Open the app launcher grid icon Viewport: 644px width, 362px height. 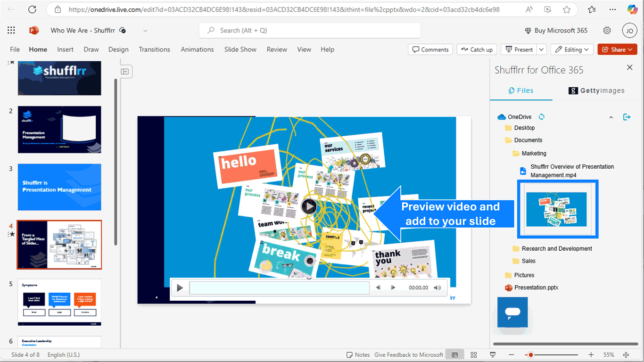[x=11, y=30]
